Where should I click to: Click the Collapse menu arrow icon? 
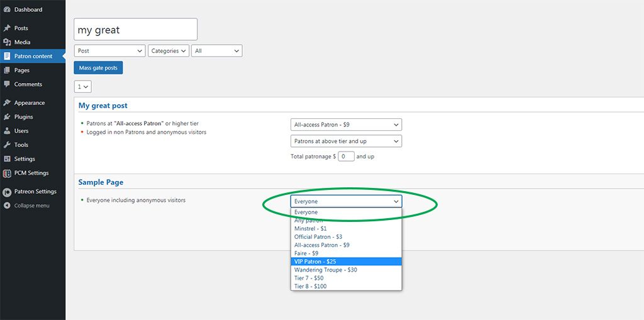[x=6, y=206]
